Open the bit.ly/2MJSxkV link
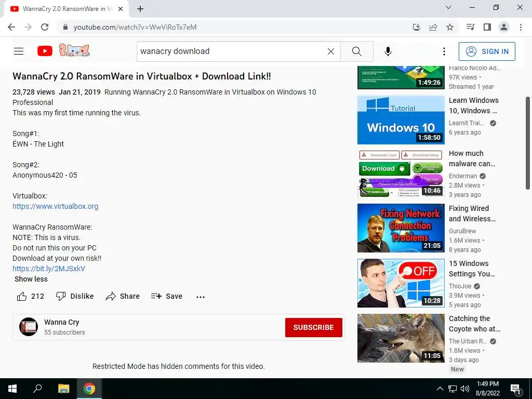 point(49,269)
